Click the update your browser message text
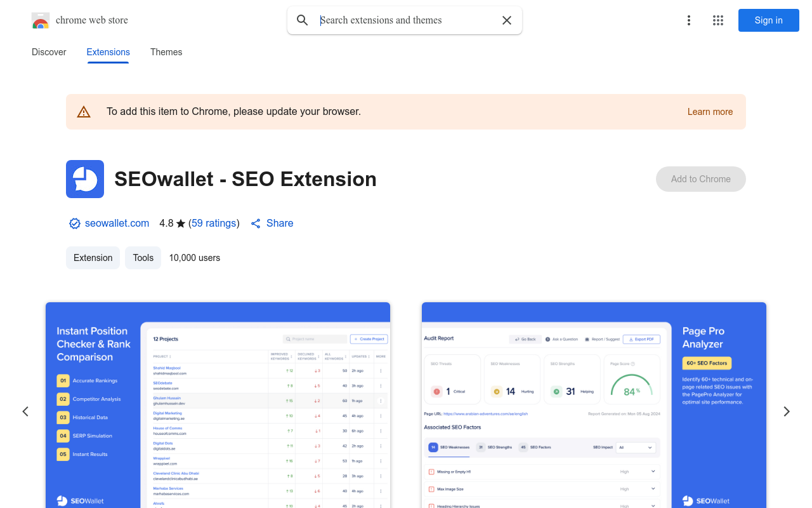This screenshot has height=508, width=812. pyautogui.click(x=233, y=112)
